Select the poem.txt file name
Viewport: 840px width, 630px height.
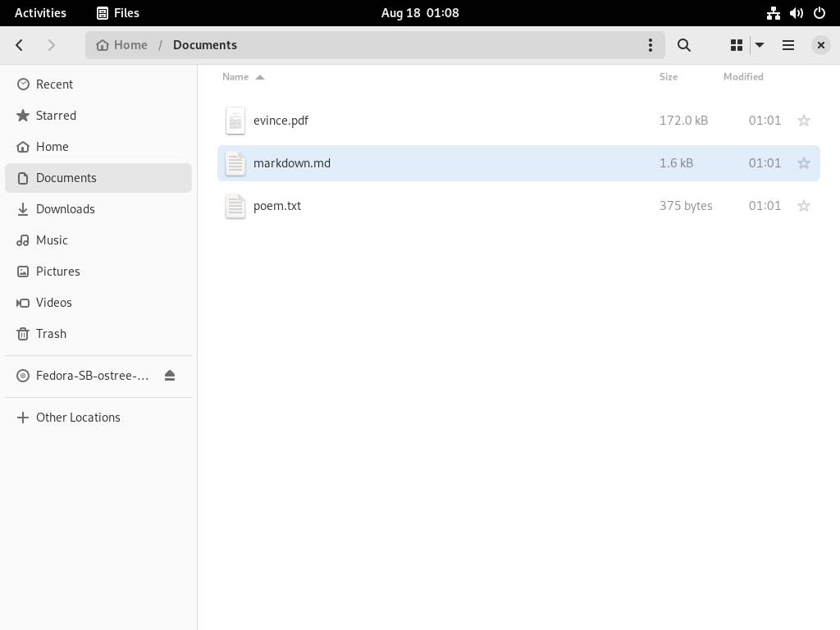click(277, 206)
